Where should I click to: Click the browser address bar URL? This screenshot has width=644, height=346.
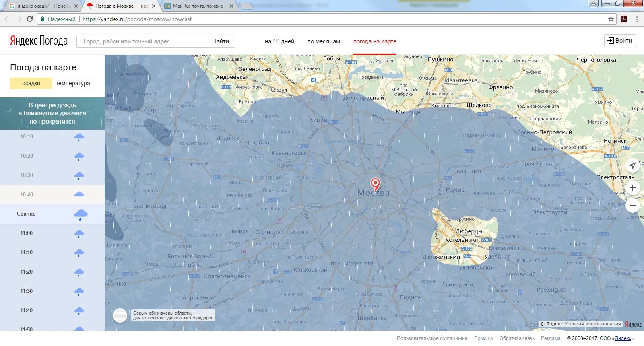point(137,19)
